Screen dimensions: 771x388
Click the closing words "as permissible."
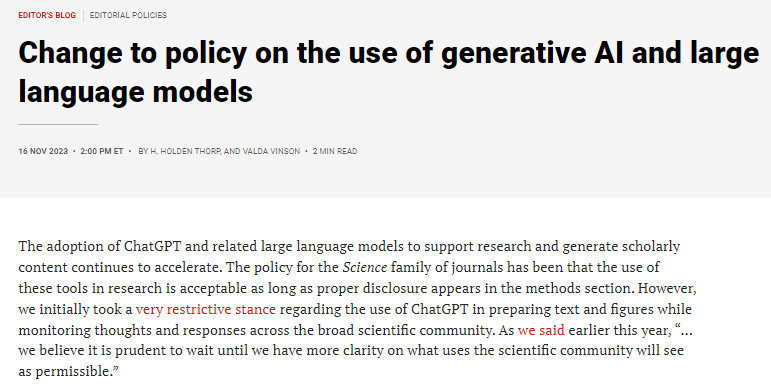coord(69,371)
